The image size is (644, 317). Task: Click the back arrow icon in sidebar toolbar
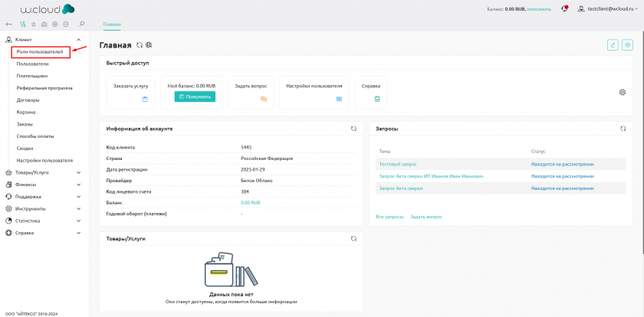tap(8, 25)
